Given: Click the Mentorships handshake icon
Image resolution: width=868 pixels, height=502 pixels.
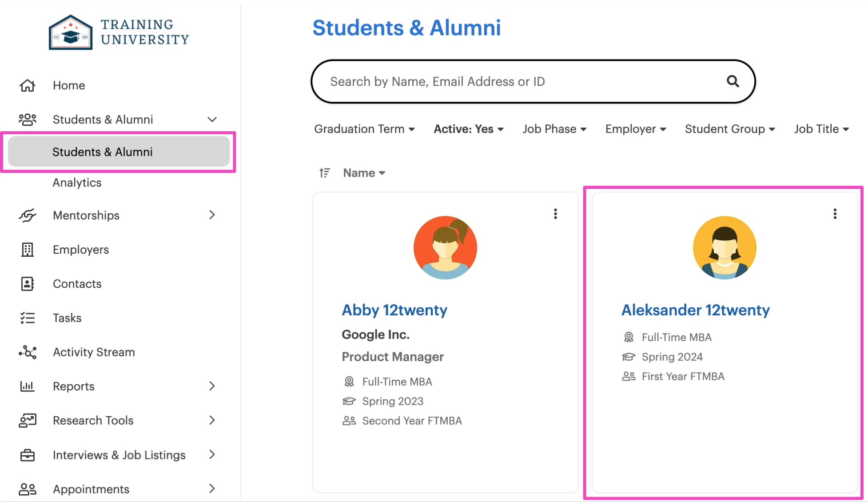Looking at the screenshot, I should (28, 215).
